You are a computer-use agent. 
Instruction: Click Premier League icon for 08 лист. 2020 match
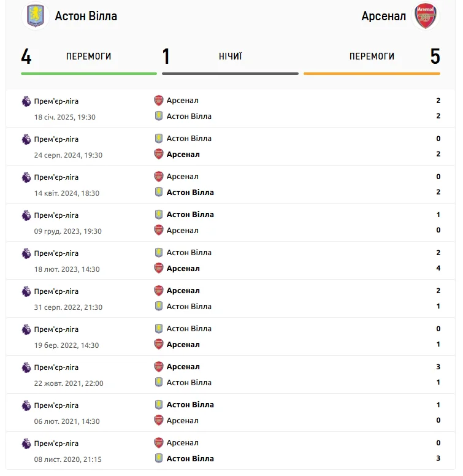[26, 443]
